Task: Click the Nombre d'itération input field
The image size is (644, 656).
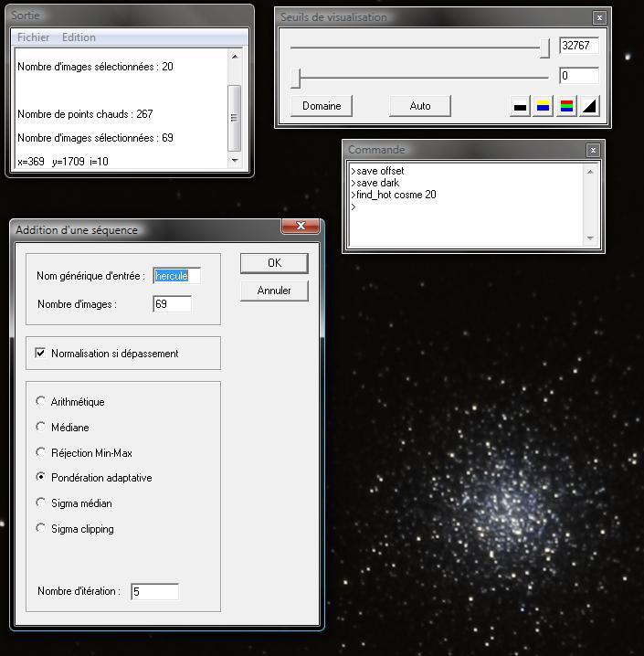Action: [154, 591]
